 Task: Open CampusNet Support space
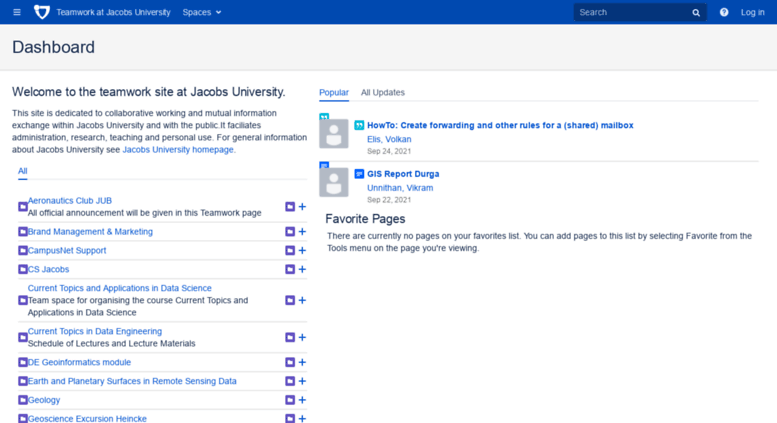[67, 250]
